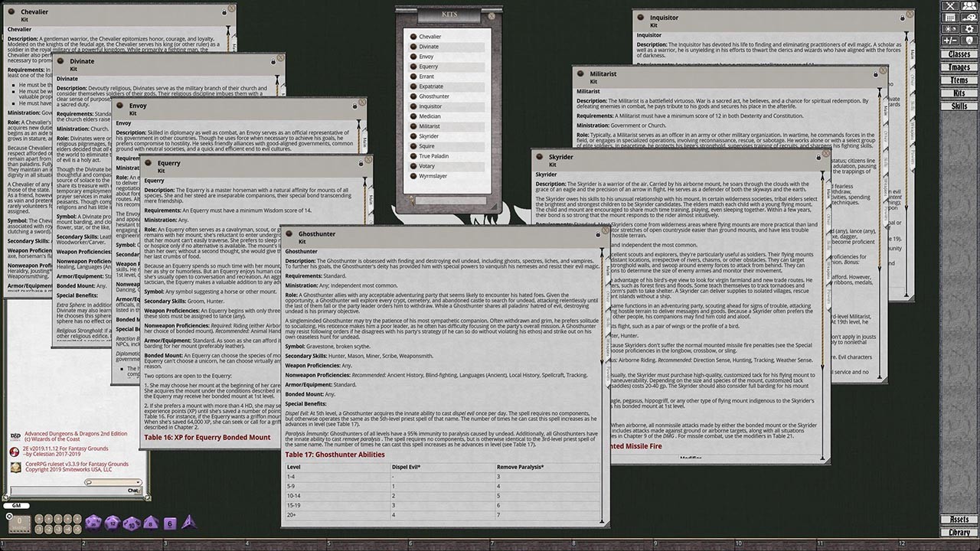Select the d8 die

pyautogui.click(x=150, y=523)
